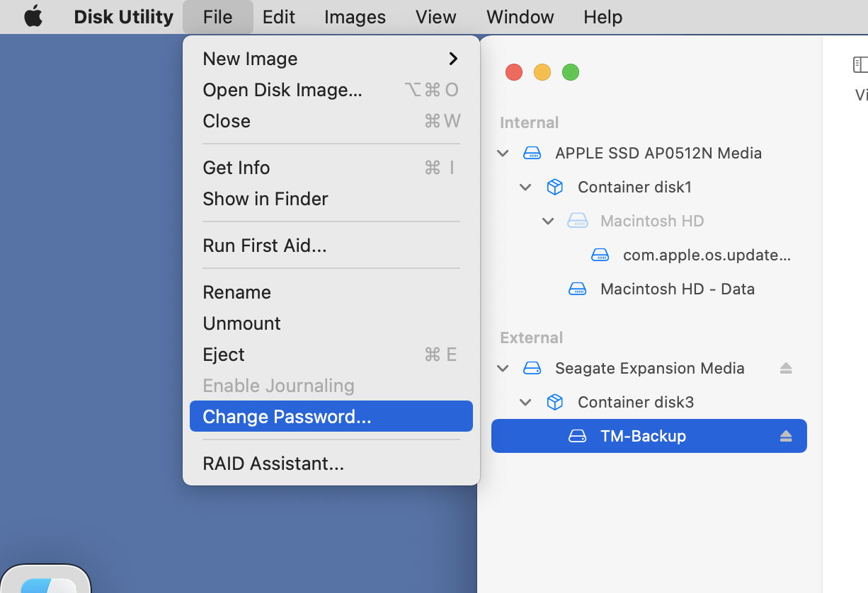The image size is (868, 593).
Task: Select Rename in the File menu
Action: tap(331, 292)
